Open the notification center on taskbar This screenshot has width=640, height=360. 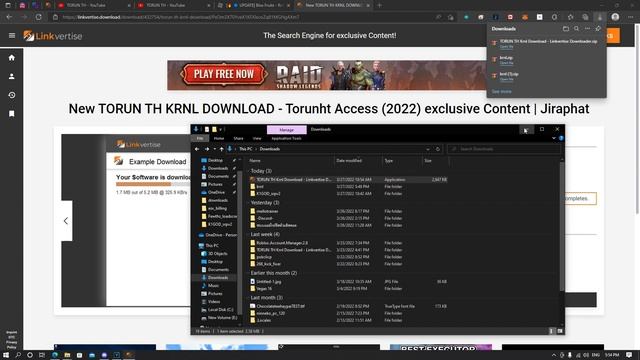point(630,355)
